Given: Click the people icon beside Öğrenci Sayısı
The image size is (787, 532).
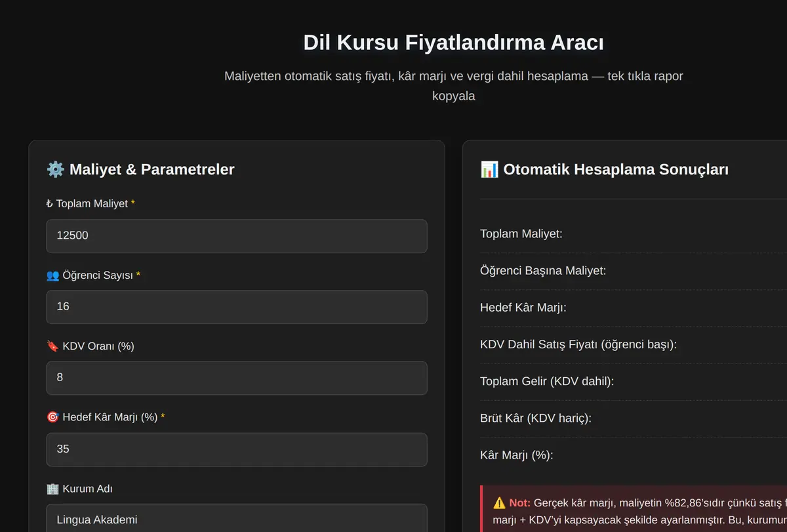Looking at the screenshot, I should point(52,275).
